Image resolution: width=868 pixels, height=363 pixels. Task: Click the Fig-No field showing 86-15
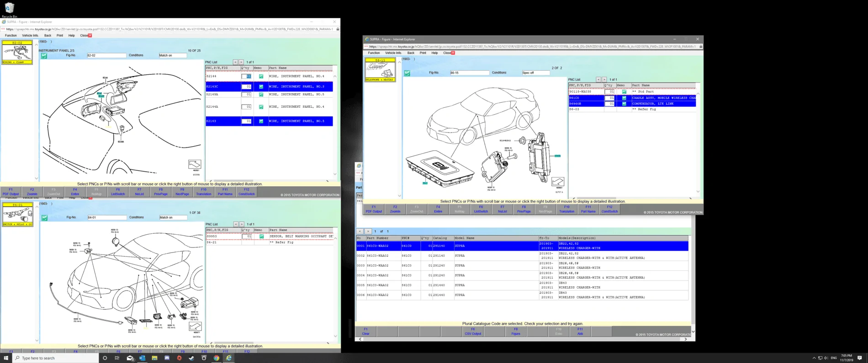[x=469, y=73]
